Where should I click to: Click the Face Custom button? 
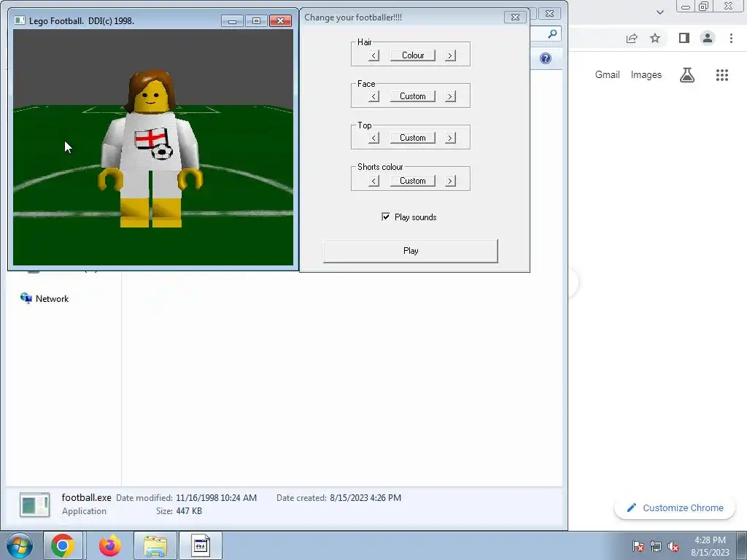coord(413,96)
